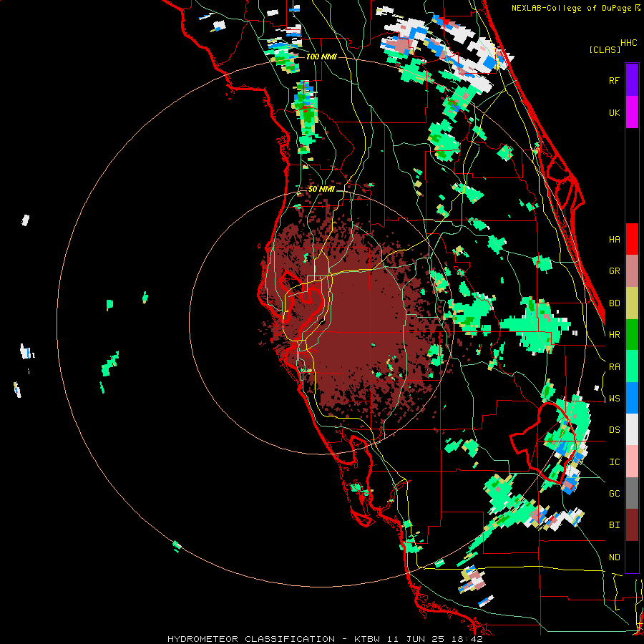Click the "HHC" product code text
The image size is (644, 644).
(628, 43)
